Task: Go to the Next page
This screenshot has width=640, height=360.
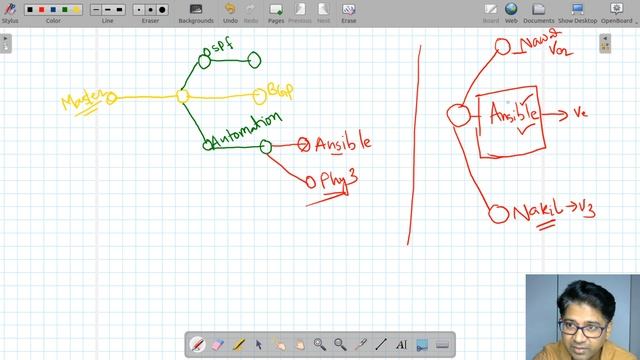Action: [323, 13]
